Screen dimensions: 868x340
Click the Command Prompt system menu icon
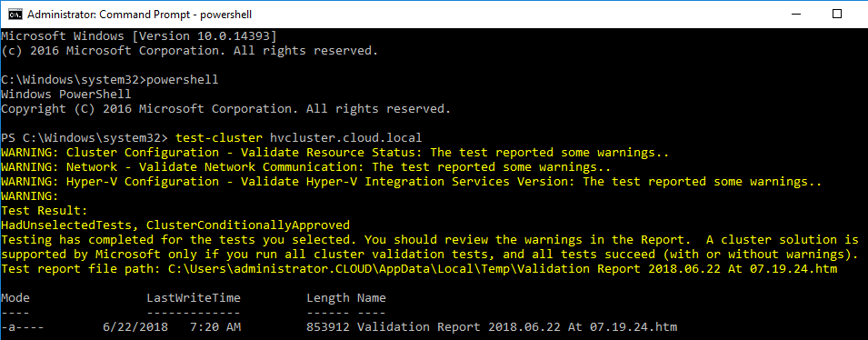pos(15,14)
